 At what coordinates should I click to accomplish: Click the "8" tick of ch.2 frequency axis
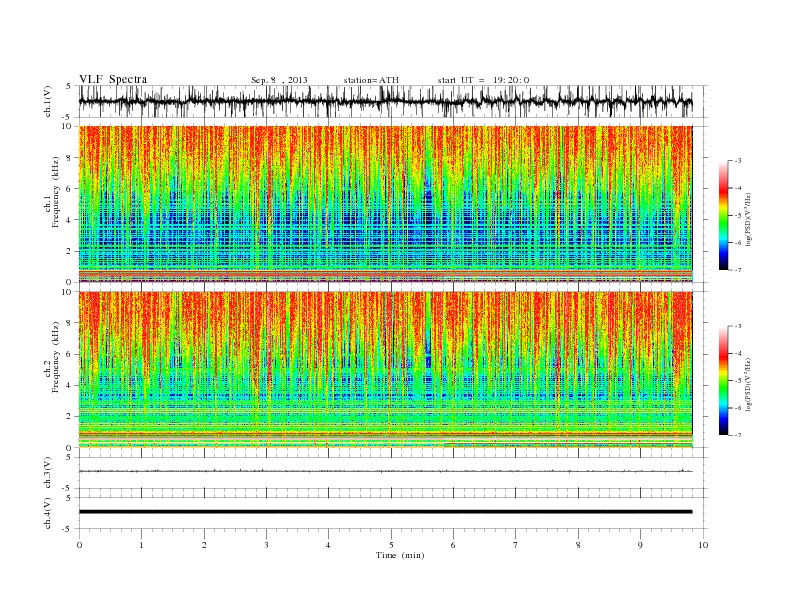tap(70, 323)
